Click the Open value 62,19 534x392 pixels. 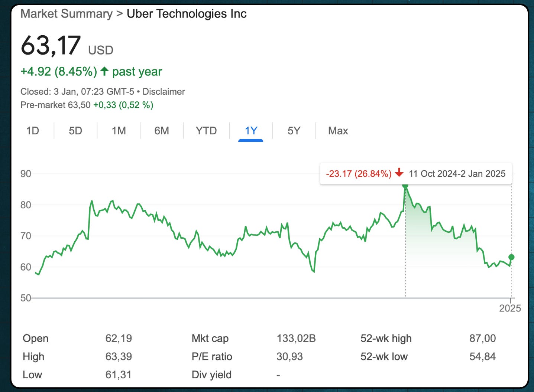pos(119,338)
